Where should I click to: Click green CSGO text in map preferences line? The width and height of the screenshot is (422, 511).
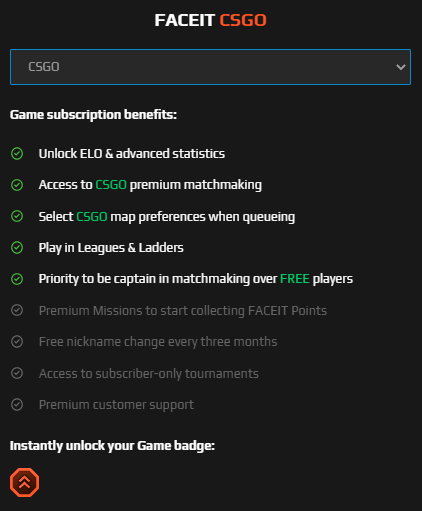tap(92, 217)
